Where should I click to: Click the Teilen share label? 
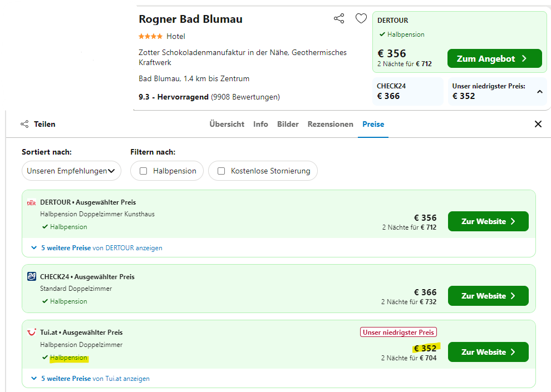(x=45, y=124)
